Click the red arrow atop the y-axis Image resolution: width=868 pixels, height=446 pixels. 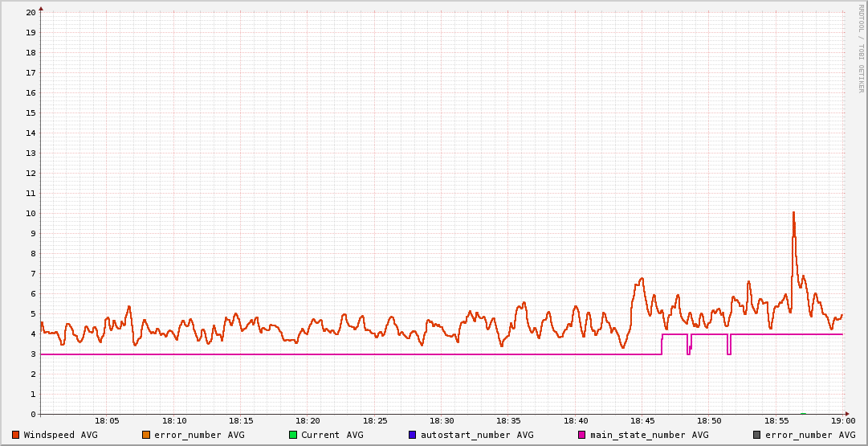pos(41,8)
